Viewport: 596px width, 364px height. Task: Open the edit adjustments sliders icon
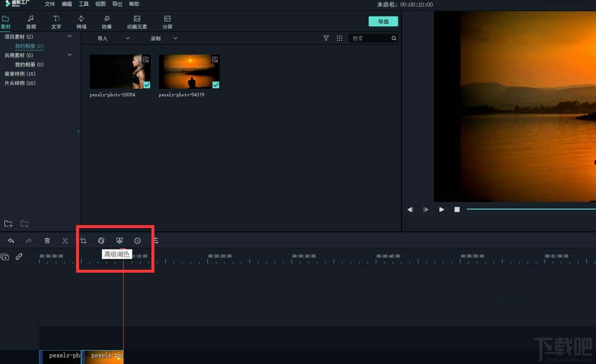tap(156, 241)
